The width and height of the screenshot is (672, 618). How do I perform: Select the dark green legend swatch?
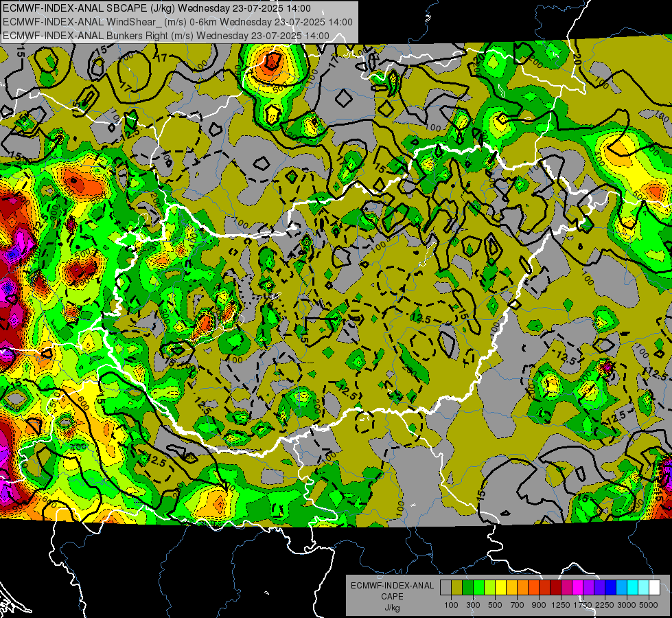(467, 587)
